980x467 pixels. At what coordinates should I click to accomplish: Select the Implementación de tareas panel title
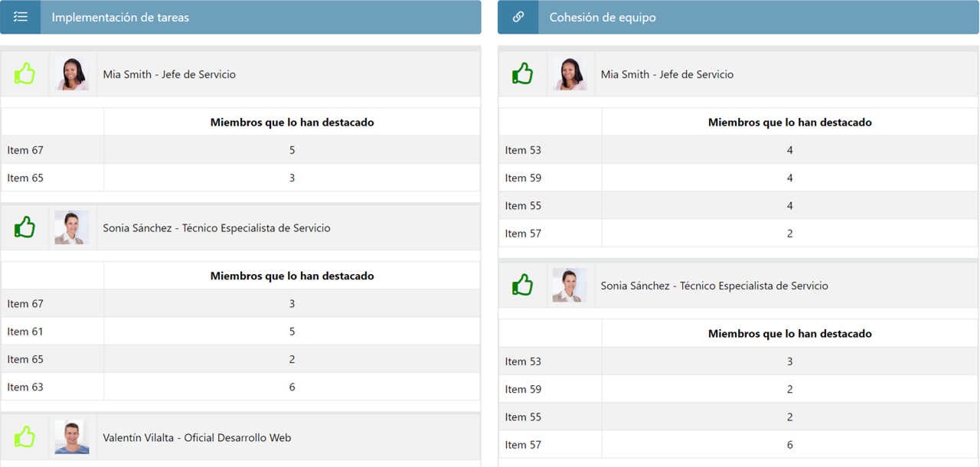(x=120, y=17)
